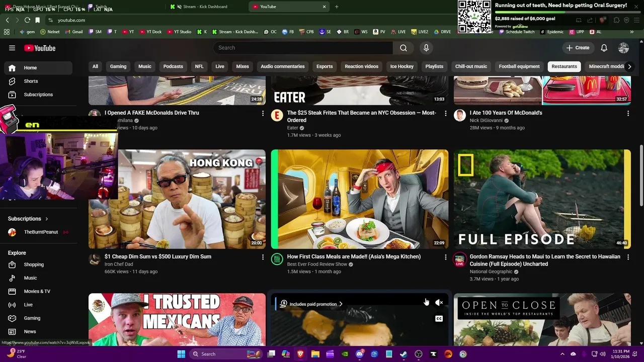
Task: Select the Restaurants filter chip
Action: pos(564,66)
